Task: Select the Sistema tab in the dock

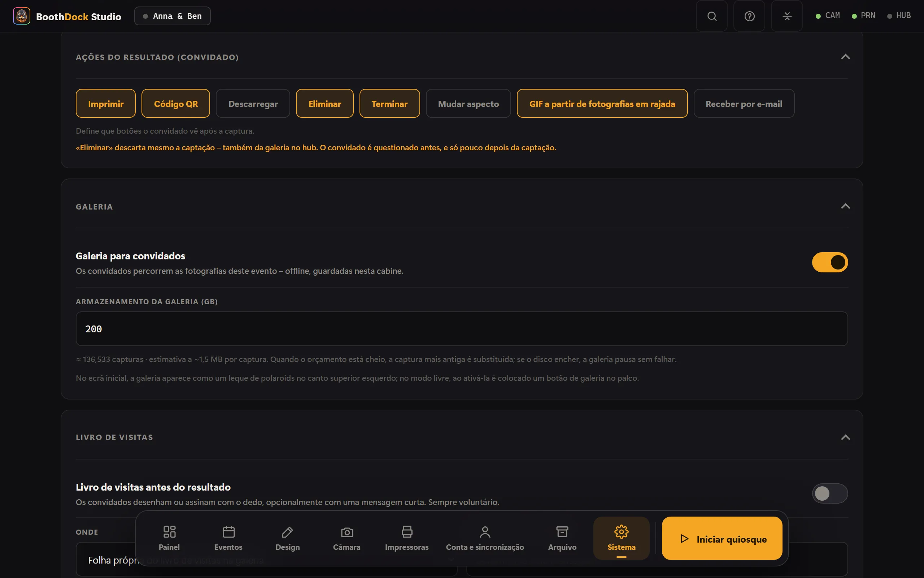Action: pos(621,538)
